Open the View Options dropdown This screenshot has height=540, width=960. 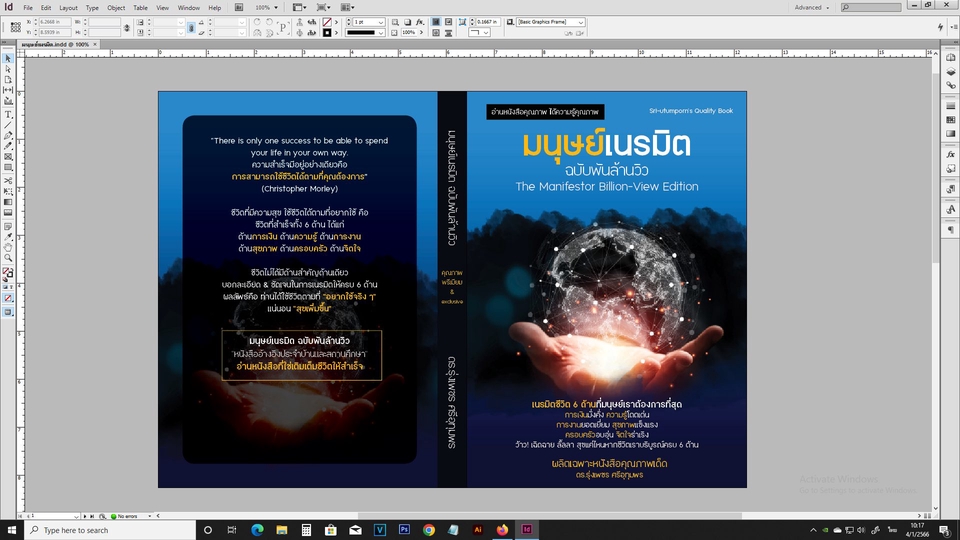click(299, 7)
